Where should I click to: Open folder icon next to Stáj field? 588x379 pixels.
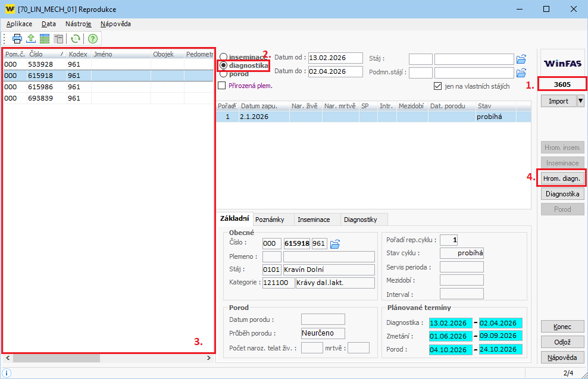click(521, 58)
